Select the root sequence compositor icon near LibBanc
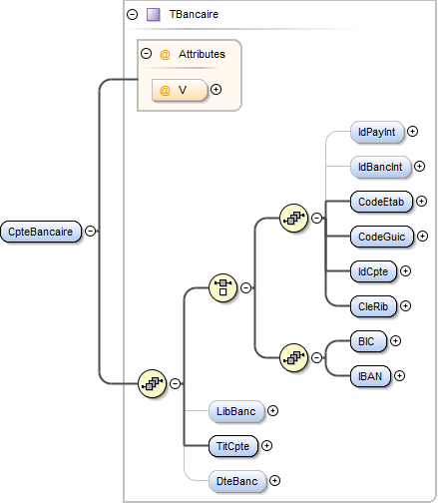The image size is (438, 504). (x=152, y=383)
